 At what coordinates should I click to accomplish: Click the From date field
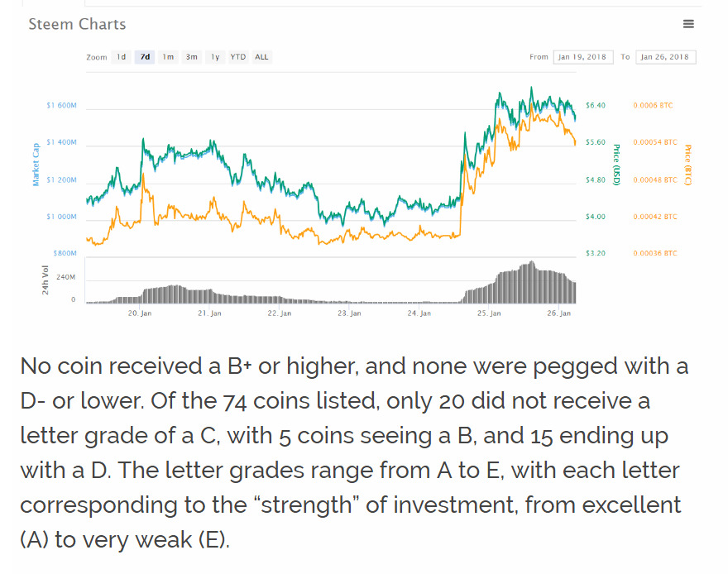point(582,57)
